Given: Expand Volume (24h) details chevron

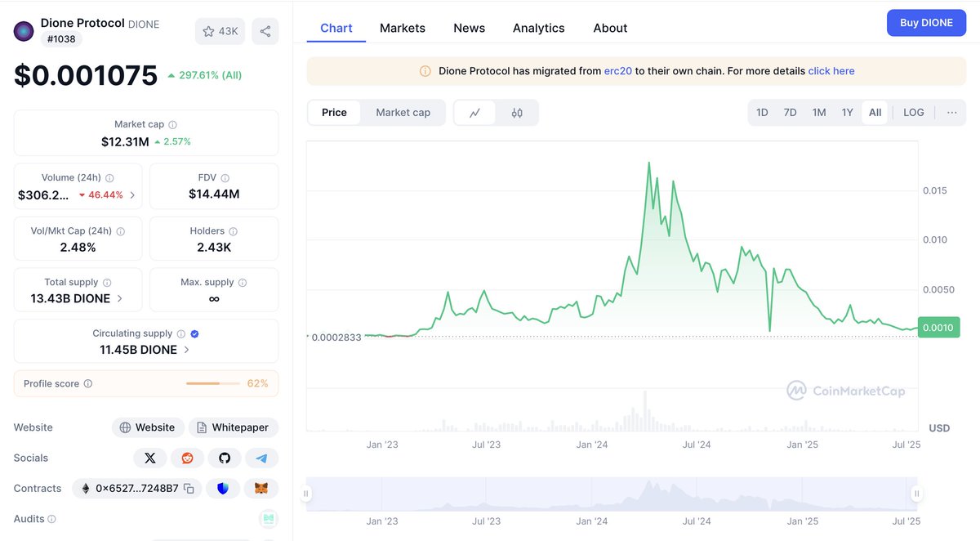Looking at the screenshot, I should coord(132,195).
